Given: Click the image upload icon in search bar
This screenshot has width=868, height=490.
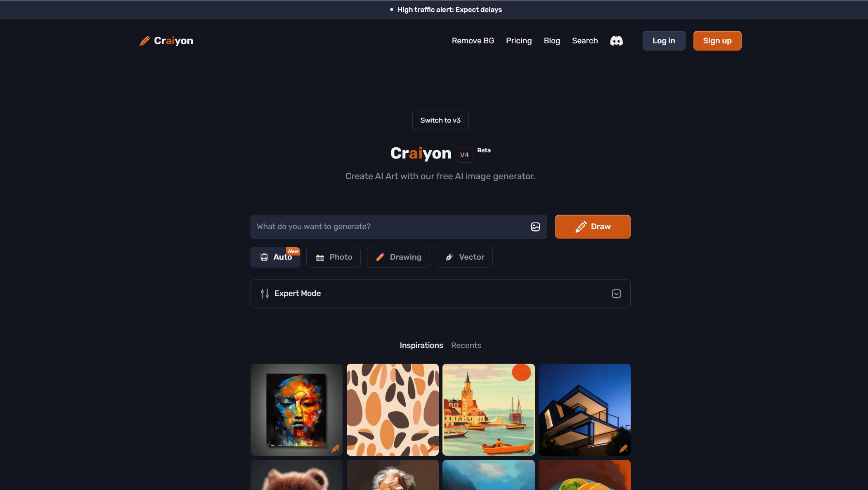Looking at the screenshot, I should pyautogui.click(x=535, y=227).
